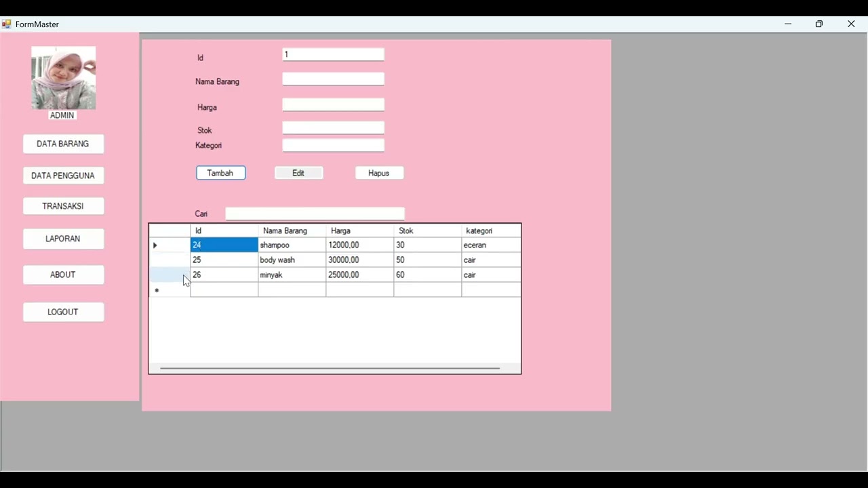
Task: Select the body wash cell
Action: click(292, 260)
